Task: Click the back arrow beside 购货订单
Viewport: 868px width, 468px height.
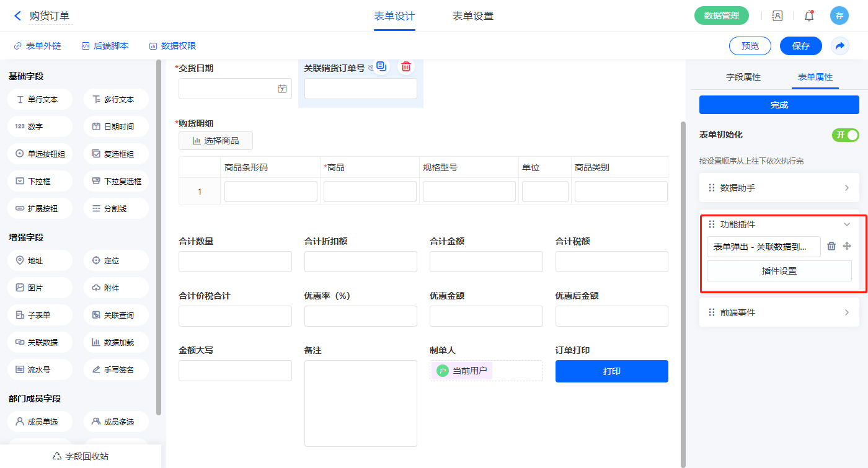Action: click(x=17, y=16)
